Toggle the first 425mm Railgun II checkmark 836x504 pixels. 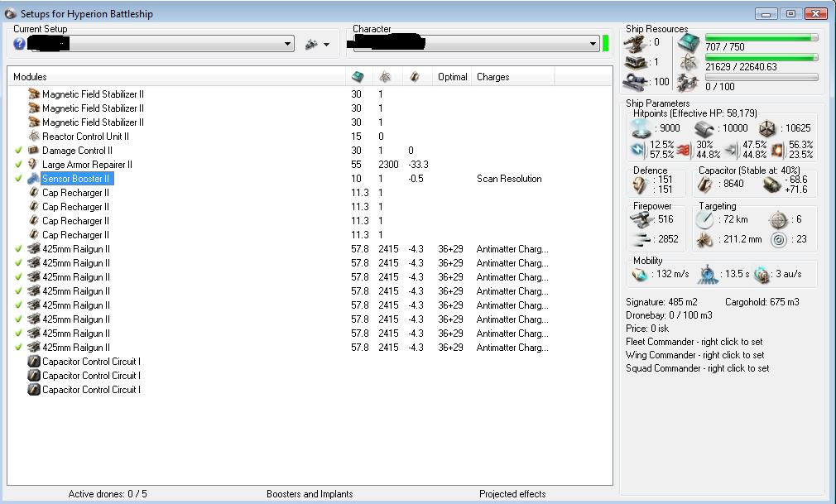pyautogui.click(x=18, y=248)
